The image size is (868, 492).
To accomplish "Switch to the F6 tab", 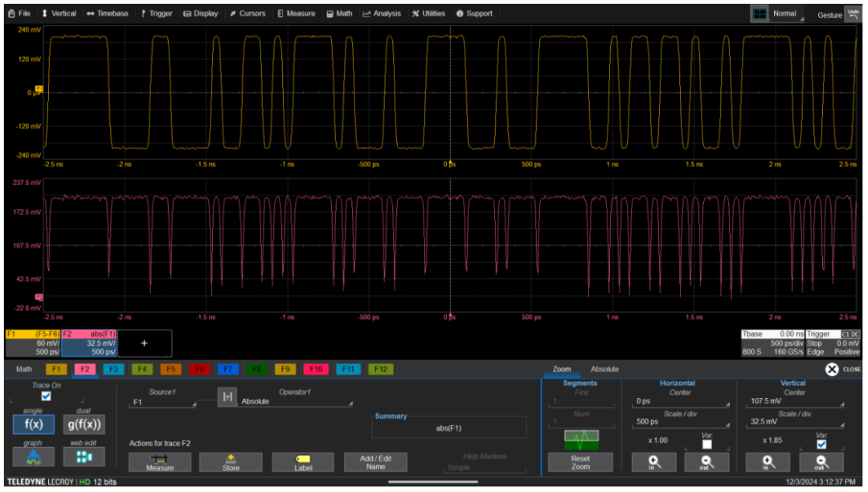I will pyautogui.click(x=200, y=369).
